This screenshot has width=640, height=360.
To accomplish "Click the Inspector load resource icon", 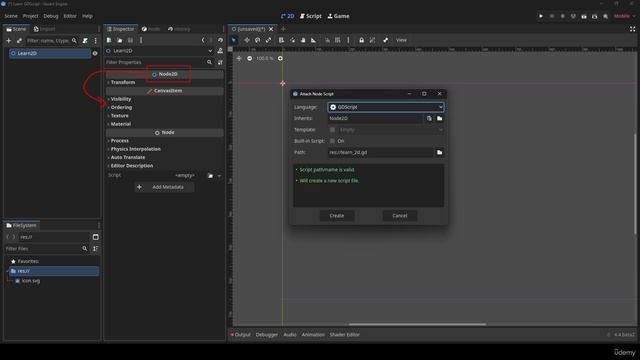I will click(x=120, y=40).
